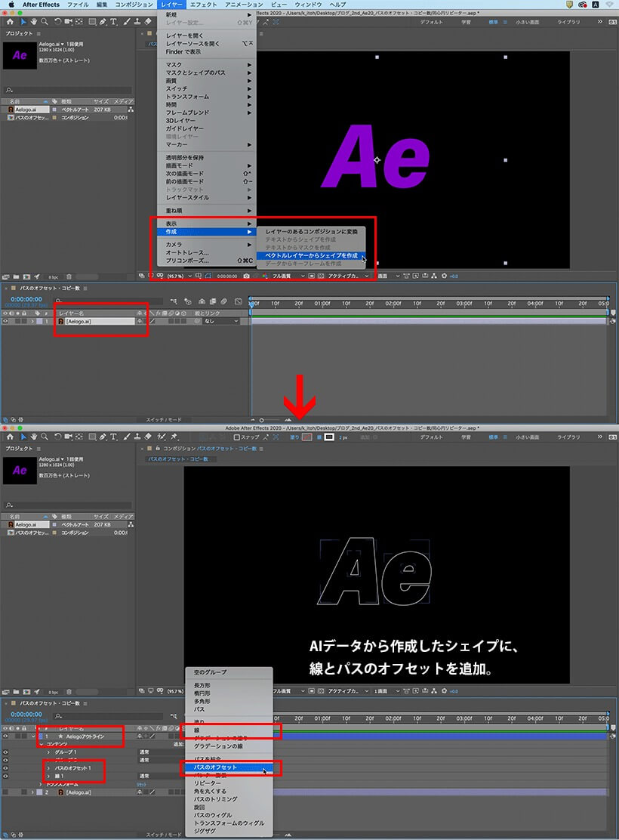Enable the スナップ checkbox in lower toolbar
Image resolution: width=619 pixels, height=840 pixels.
237,437
